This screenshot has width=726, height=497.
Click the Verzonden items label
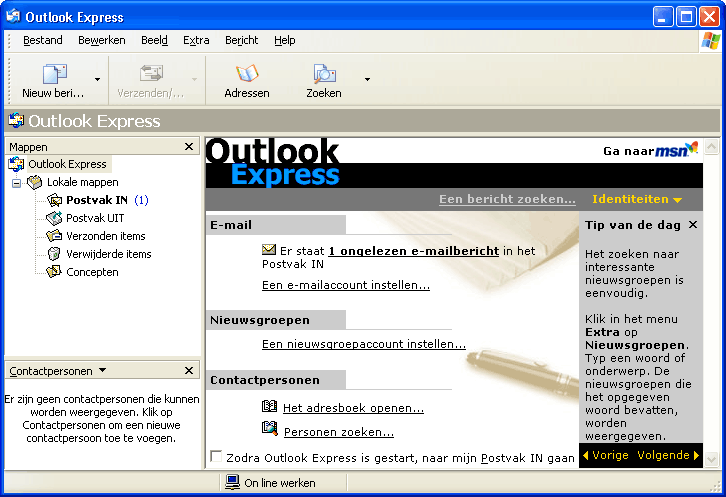(x=106, y=236)
